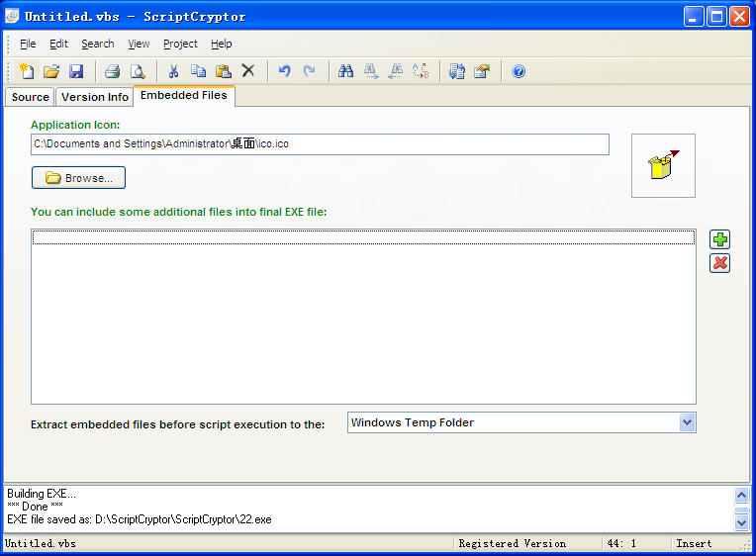This screenshot has width=756, height=556.
Task: Open the Edit menu
Action: (x=58, y=44)
